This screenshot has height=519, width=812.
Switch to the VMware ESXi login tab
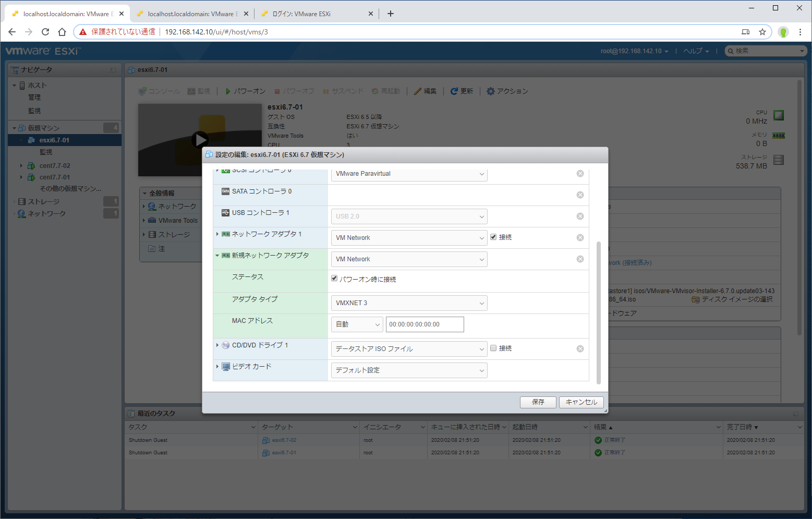point(317,14)
